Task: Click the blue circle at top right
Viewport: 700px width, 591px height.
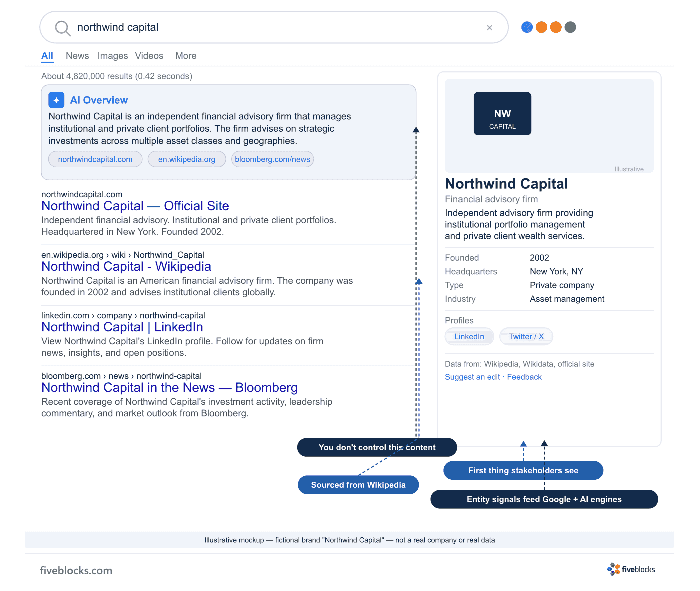Action: coord(527,27)
